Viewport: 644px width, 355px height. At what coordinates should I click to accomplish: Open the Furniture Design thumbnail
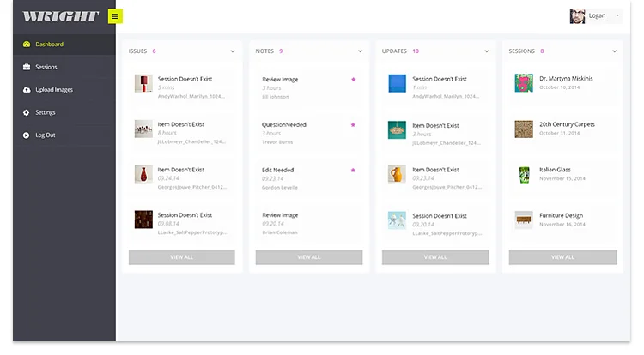pyautogui.click(x=524, y=220)
